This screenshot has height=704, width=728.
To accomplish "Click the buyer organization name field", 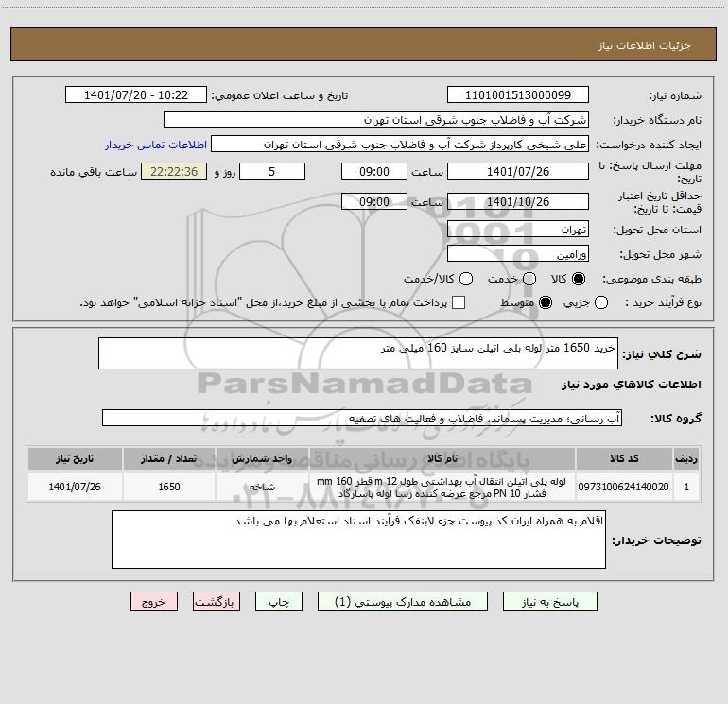I will (376, 120).
